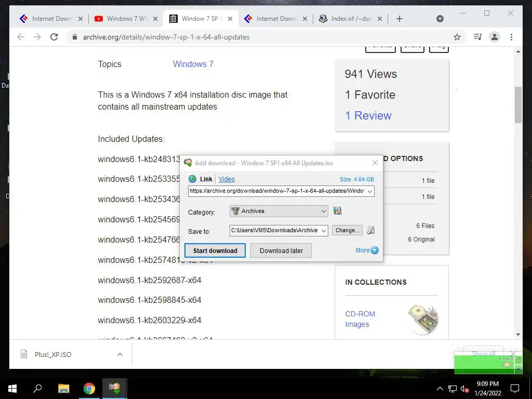
Task: Open the Plus!_XP.ISO download options chevron
Action: (120, 354)
